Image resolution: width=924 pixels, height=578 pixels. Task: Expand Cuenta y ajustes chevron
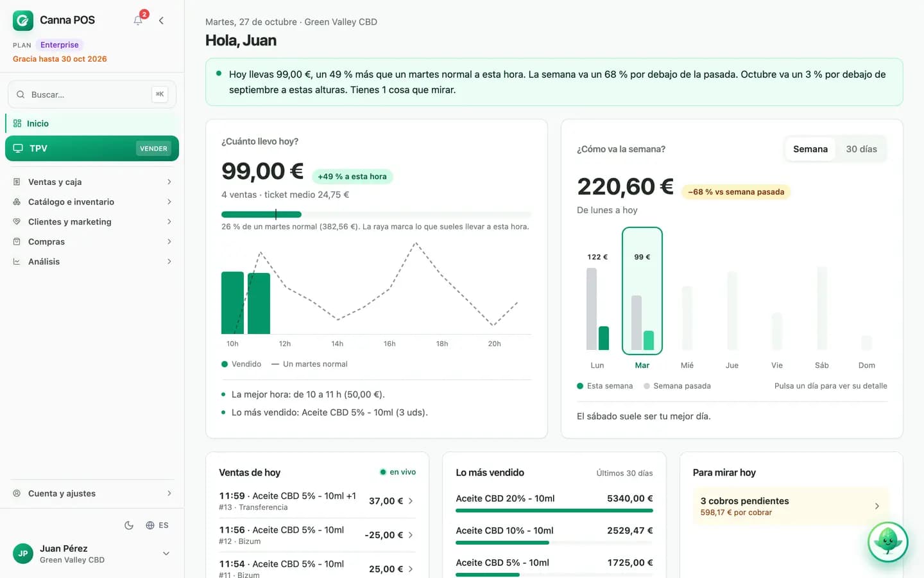[169, 493]
